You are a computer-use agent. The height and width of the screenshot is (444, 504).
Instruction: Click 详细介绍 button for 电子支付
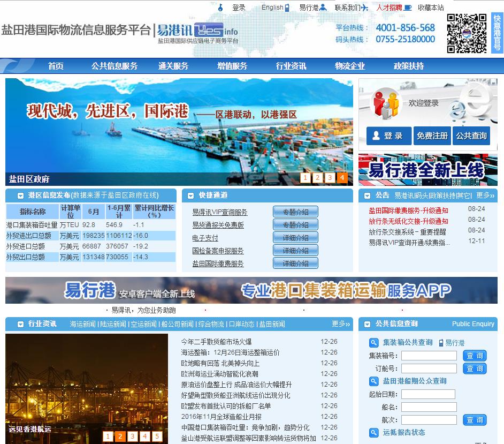pyautogui.click(x=295, y=238)
